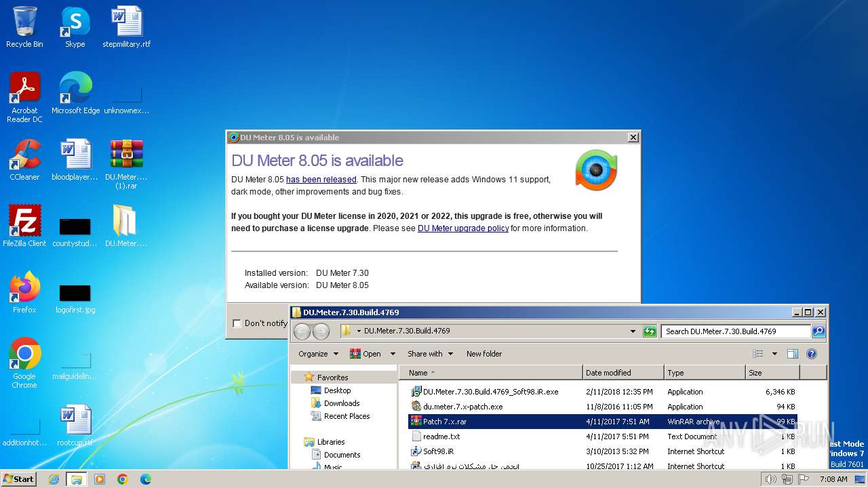
Task: Open the dropdown arrow next to Open
Action: click(391, 354)
